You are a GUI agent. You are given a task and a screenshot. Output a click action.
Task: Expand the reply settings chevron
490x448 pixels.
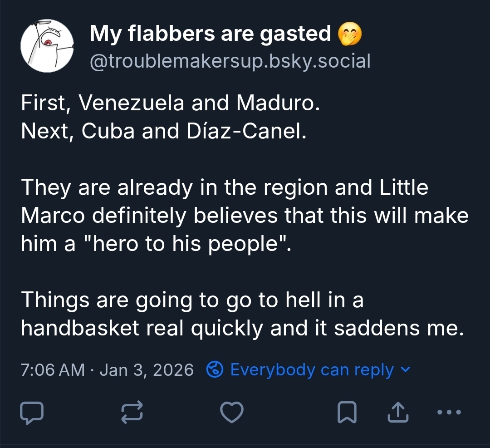[406, 369]
